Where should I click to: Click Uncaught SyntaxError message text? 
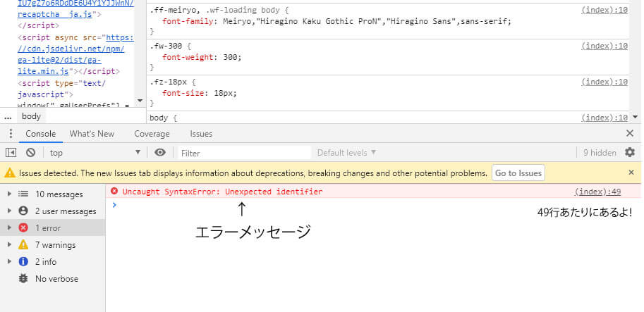(223, 192)
